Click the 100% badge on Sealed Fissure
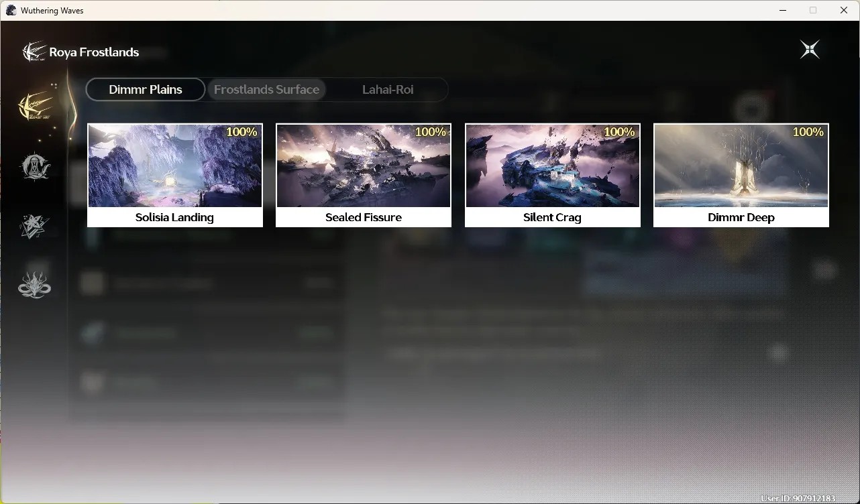 pyautogui.click(x=431, y=132)
